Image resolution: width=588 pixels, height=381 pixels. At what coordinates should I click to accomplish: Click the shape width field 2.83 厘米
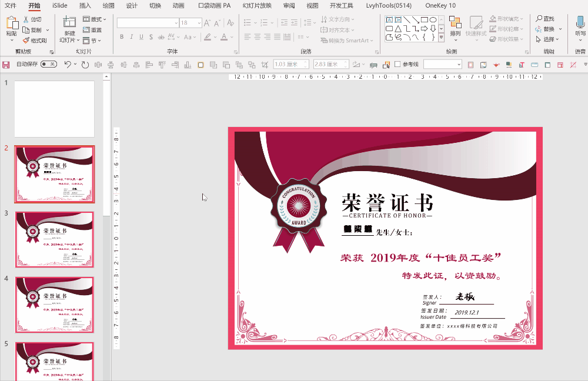(x=331, y=65)
